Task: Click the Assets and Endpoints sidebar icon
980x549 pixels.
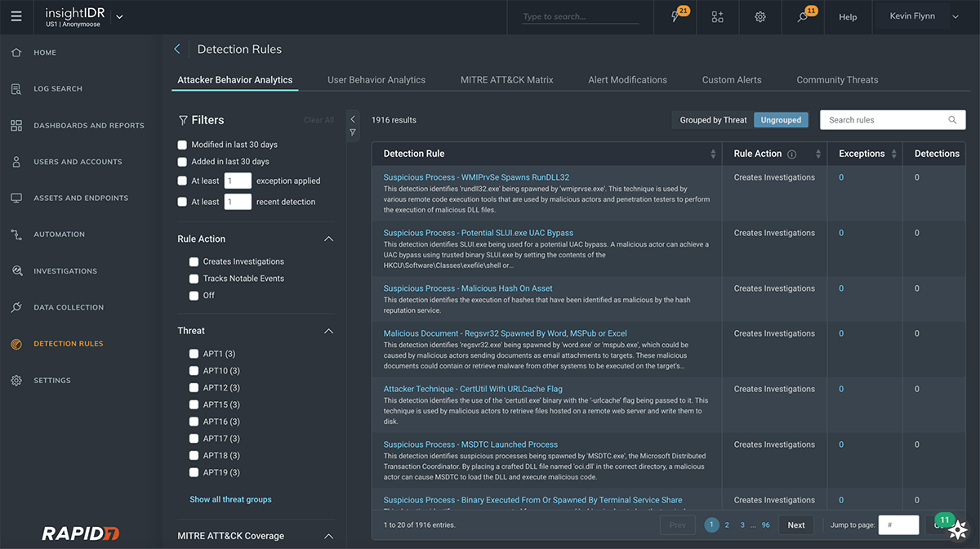Action: pyautogui.click(x=16, y=199)
